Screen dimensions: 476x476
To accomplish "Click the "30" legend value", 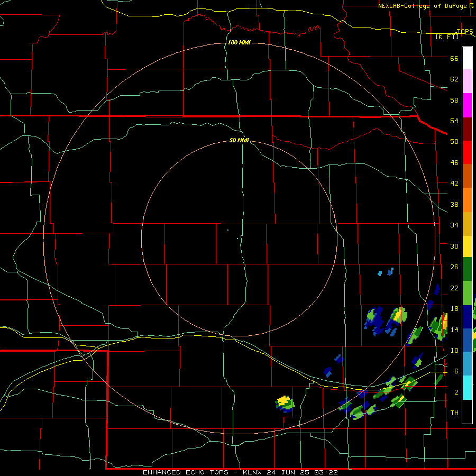I will click(x=454, y=246).
